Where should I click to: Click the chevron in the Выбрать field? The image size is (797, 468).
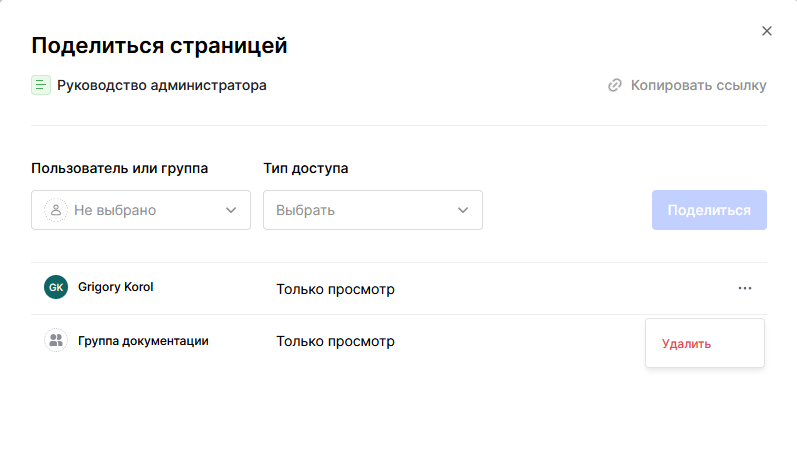point(463,210)
